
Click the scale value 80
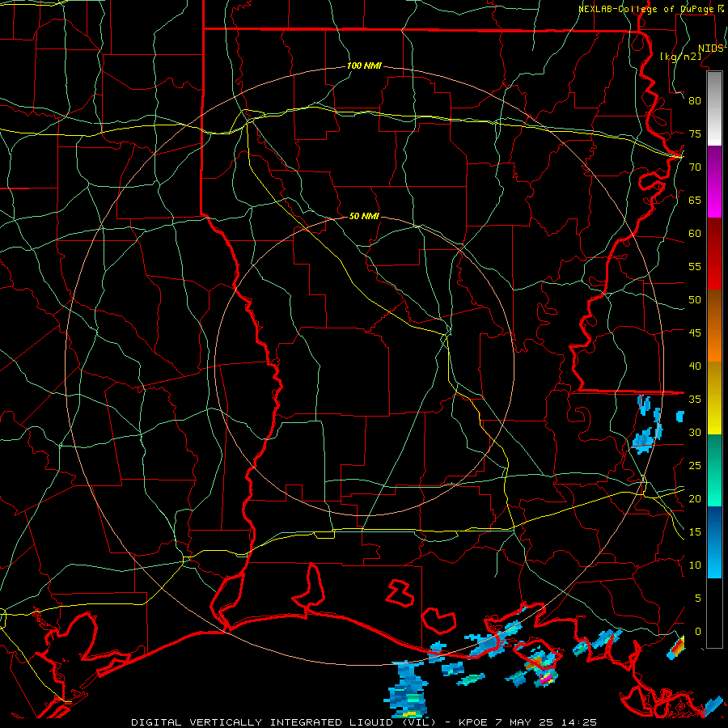pyautogui.click(x=695, y=101)
